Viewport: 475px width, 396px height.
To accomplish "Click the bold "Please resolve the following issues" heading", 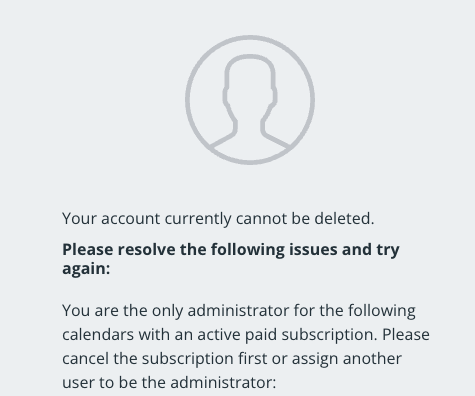I will [x=231, y=259].
